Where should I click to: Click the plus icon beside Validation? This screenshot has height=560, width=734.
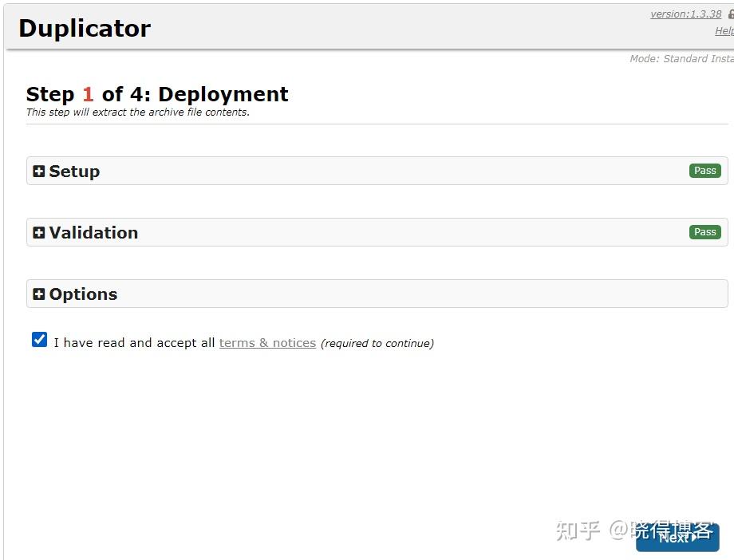39,233
